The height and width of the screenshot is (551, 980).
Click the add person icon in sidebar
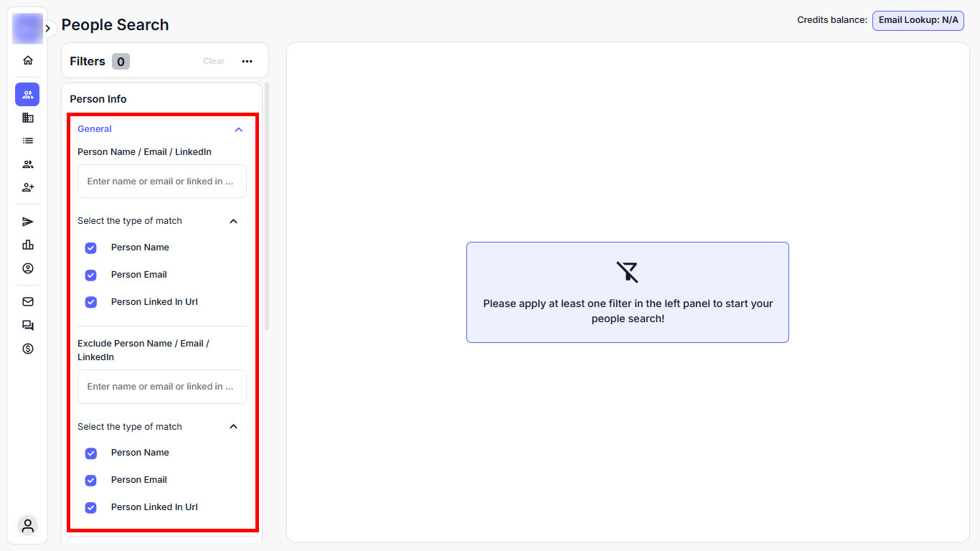point(28,187)
